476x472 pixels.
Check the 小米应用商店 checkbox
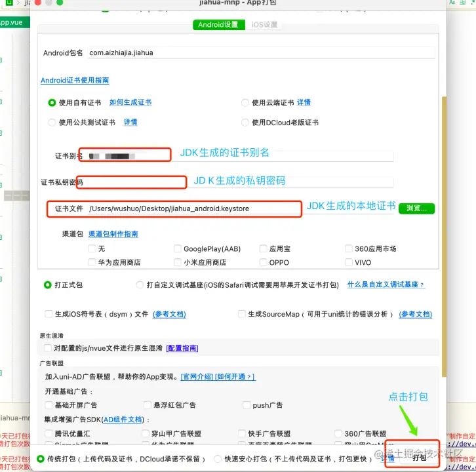click(178, 262)
